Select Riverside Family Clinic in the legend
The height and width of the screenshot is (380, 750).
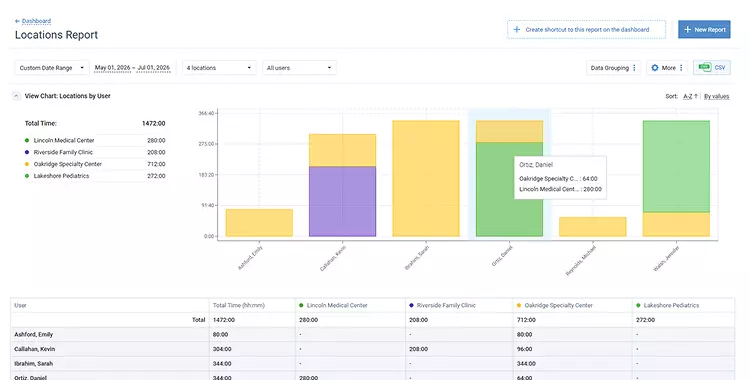pos(63,152)
